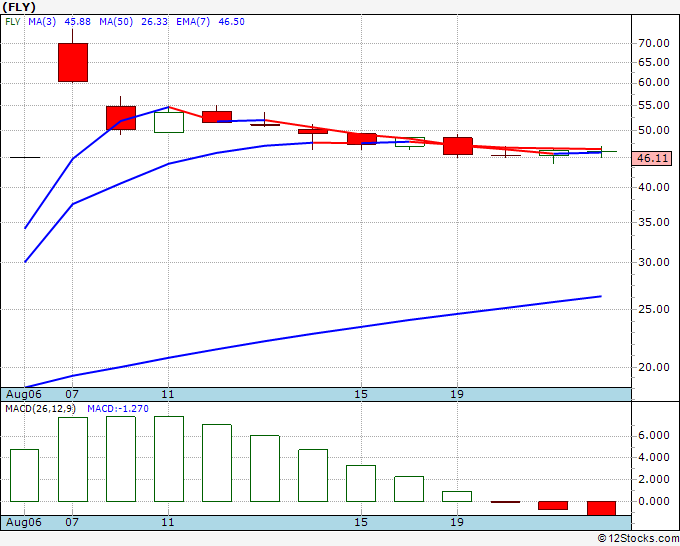Click the 50-day moving average line
Image resolution: width=680 pixels, height=546 pixels.
point(312,334)
